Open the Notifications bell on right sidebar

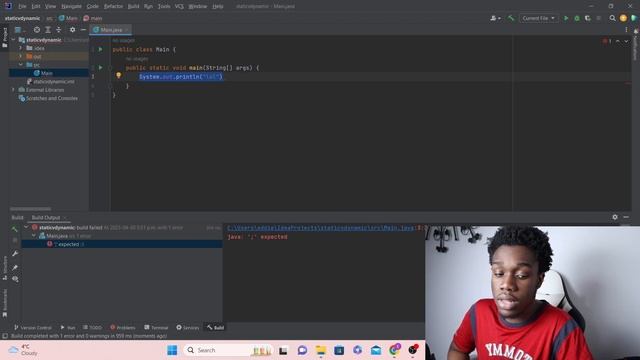(636, 31)
